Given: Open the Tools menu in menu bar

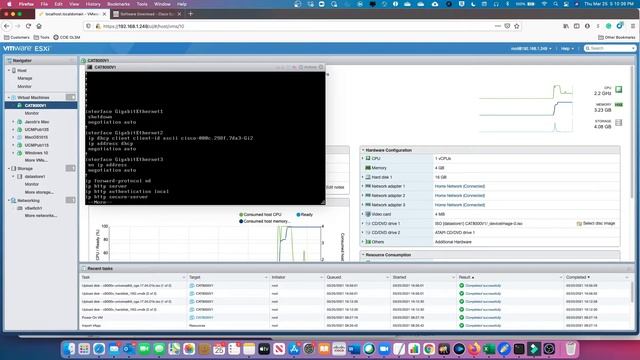Looking at the screenshot, I should point(142,4).
